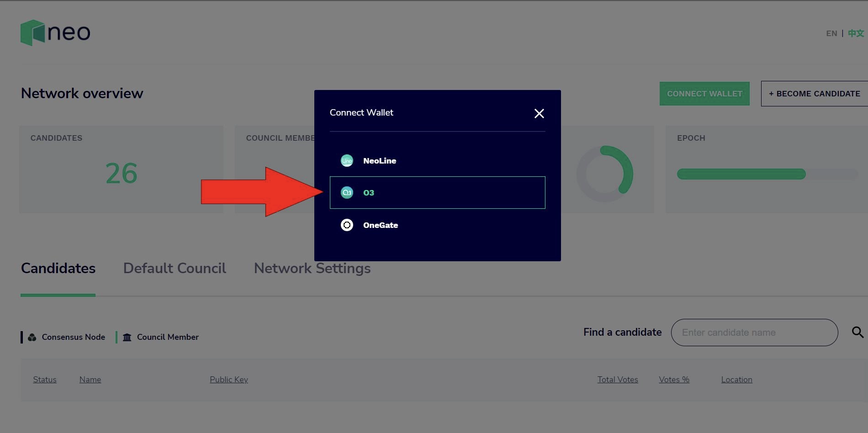Sort by Status column header
Screen dimensions: 868x433
pos(45,380)
